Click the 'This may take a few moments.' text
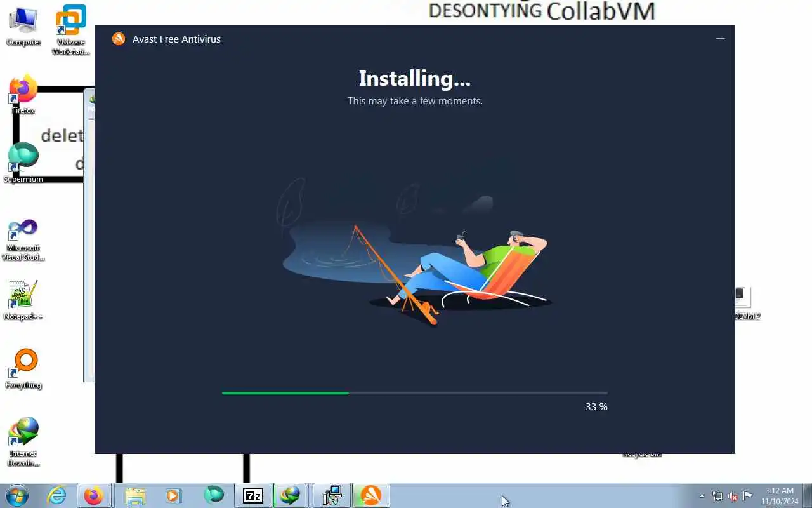Viewport: 812px width, 508px height. tap(415, 100)
